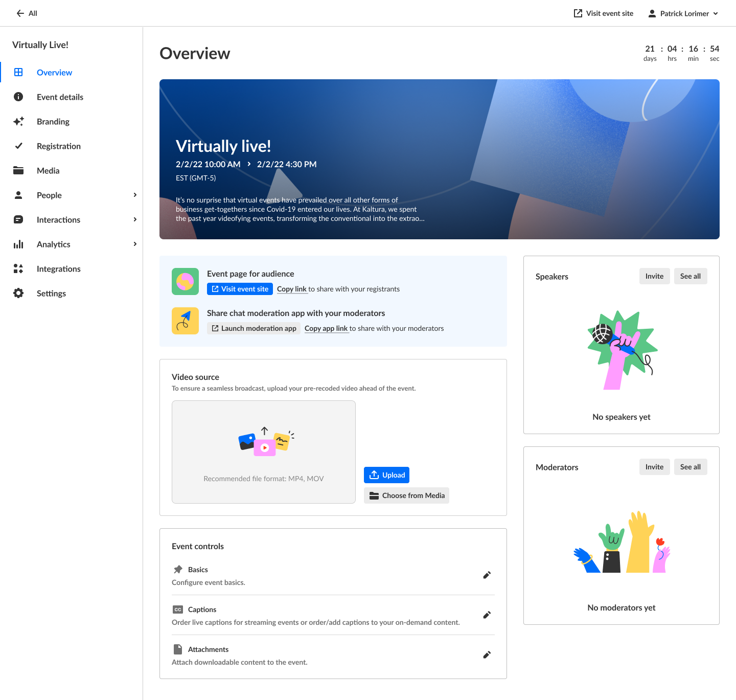Click the Upload video button
The width and height of the screenshot is (736, 700).
pyautogui.click(x=386, y=475)
